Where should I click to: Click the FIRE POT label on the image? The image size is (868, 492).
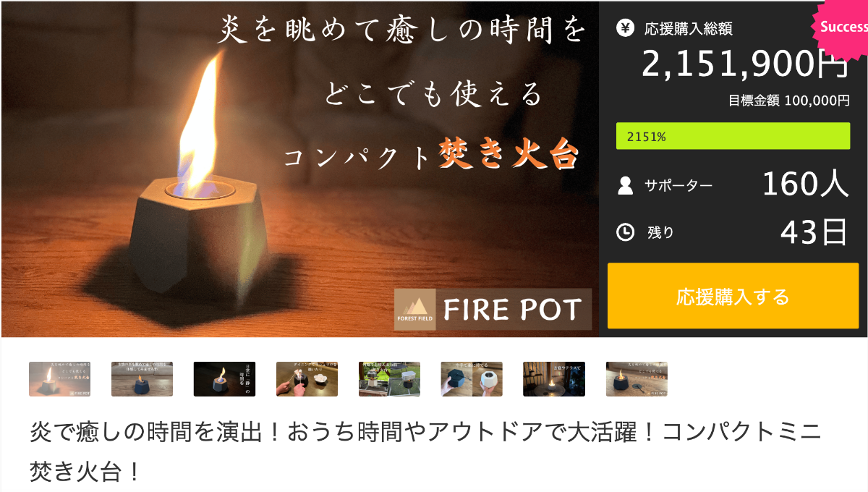point(513,310)
